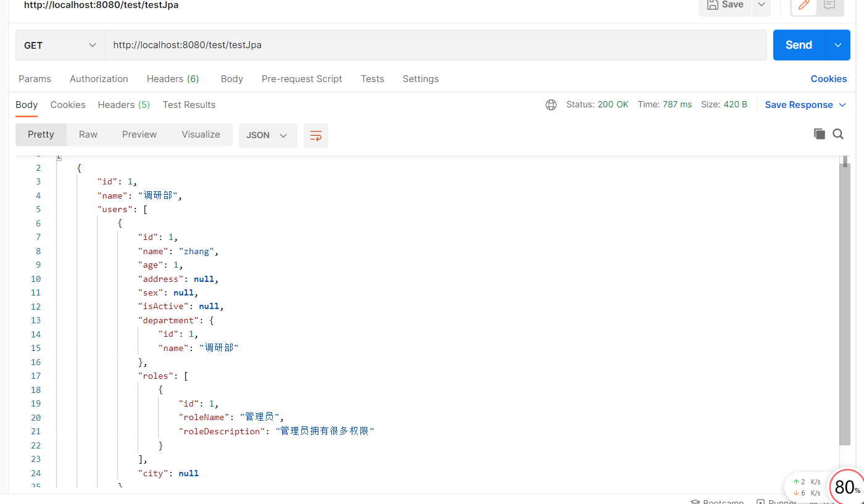This screenshot has width=864, height=504.
Task: Open the Test Results tab
Action: pos(189,105)
